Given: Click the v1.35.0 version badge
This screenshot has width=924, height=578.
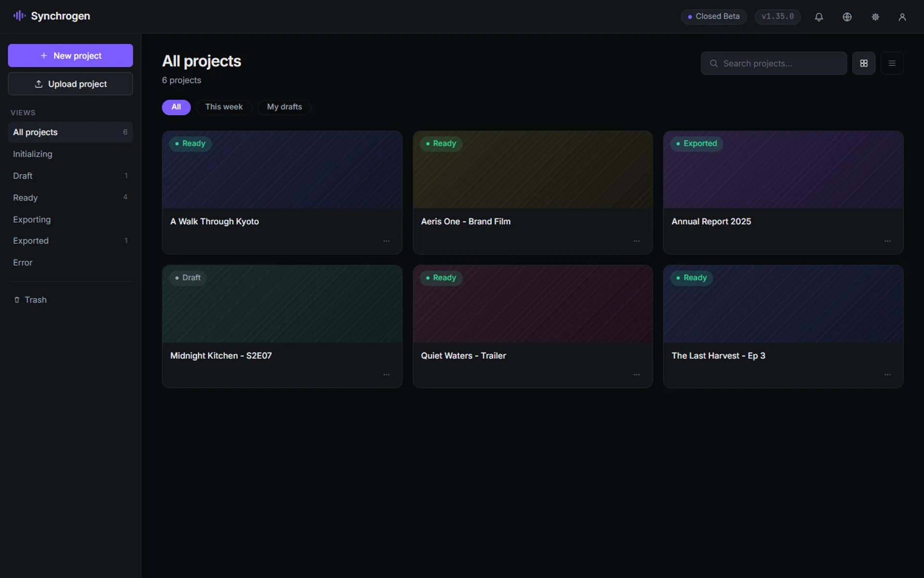Looking at the screenshot, I should tap(778, 16).
